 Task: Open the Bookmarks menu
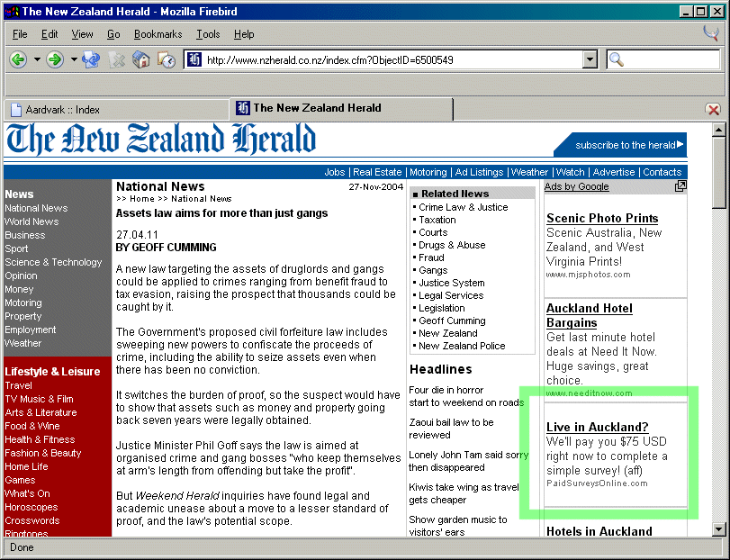point(158,34)
